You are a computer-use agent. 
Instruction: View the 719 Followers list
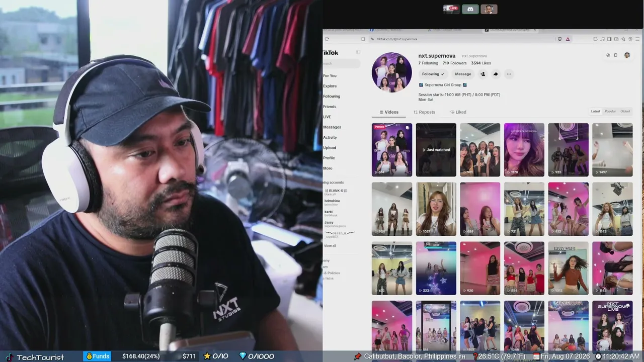point(455,63)
